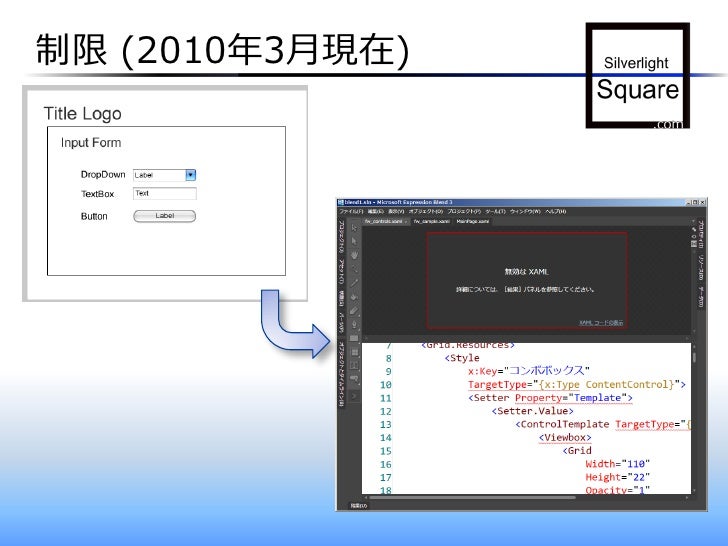
Task: Open the プロパティ panel tab on right
Action: click(701, 234)
